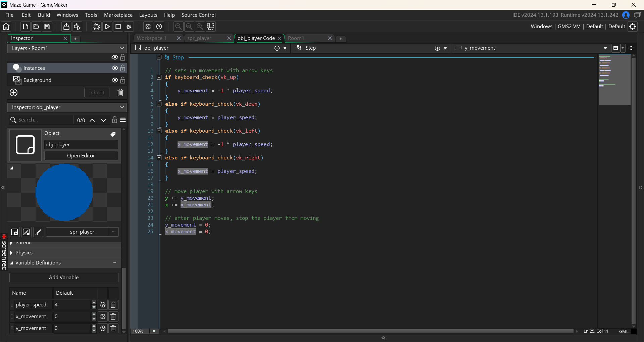Open the Layers - Room1 dropdown

[67, 48]
